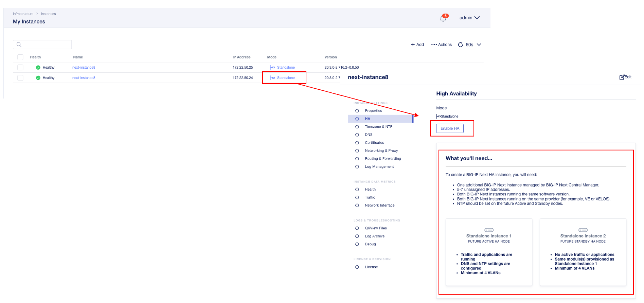Check the box for instance 172.22.50.25
The height and width of the screenshot is (303, 644).
pyautogui.click(x=20, y=68)
